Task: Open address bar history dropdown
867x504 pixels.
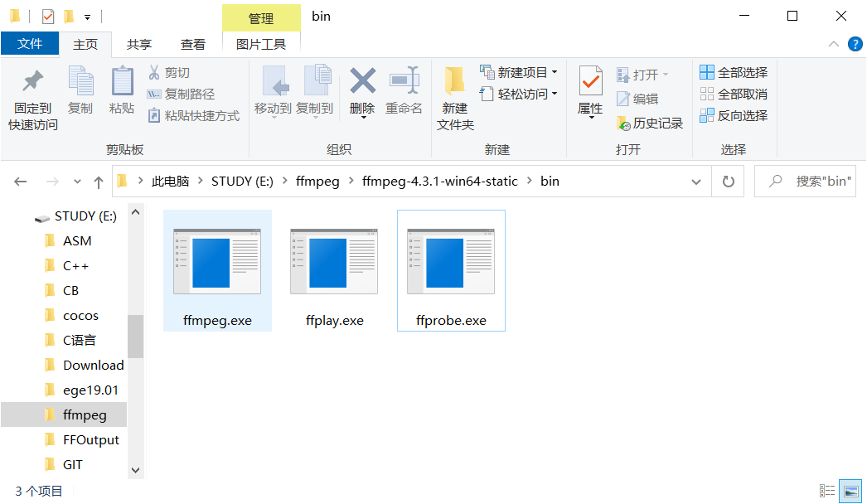Action: tap(696, 182)
